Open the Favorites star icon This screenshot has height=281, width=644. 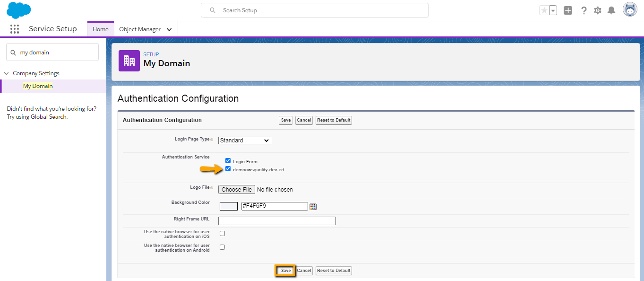(544, 10)
